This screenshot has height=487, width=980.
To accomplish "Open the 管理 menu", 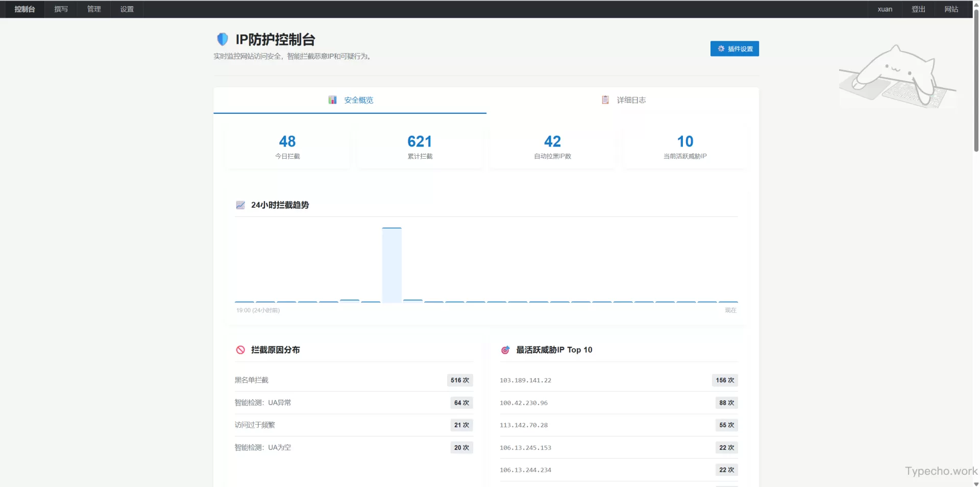I will pos(94,9).
